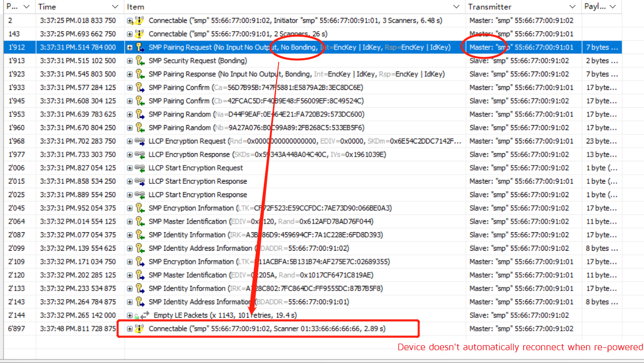Open the Item column filter dropdown

pyautogui.click(x=456, y=7)
